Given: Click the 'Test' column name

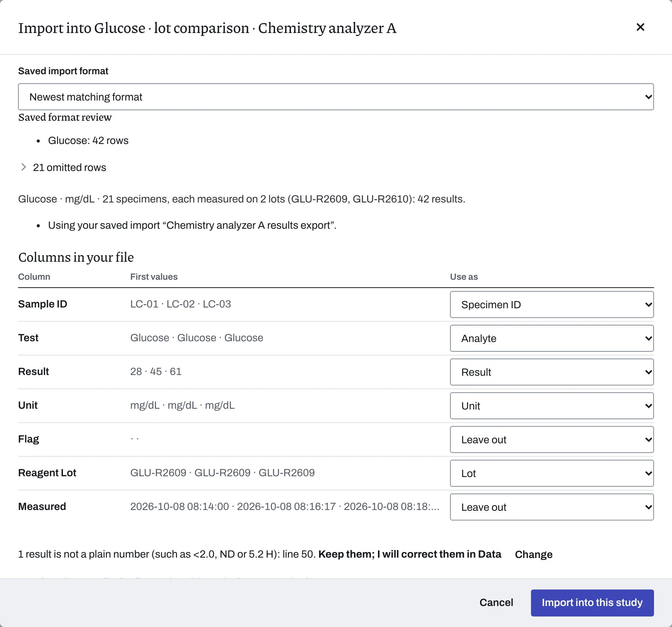Looking at the screenshot, I should point(28,338).
